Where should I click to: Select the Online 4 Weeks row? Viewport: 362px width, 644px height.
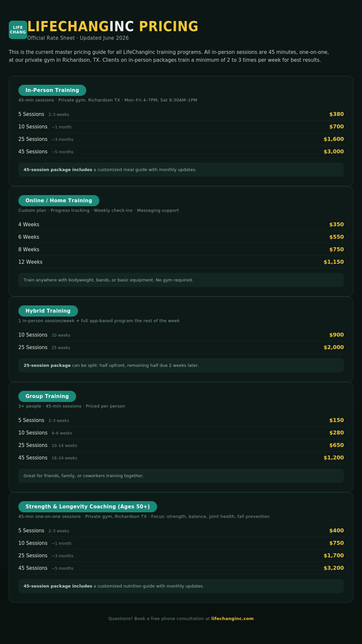point(181,225)
